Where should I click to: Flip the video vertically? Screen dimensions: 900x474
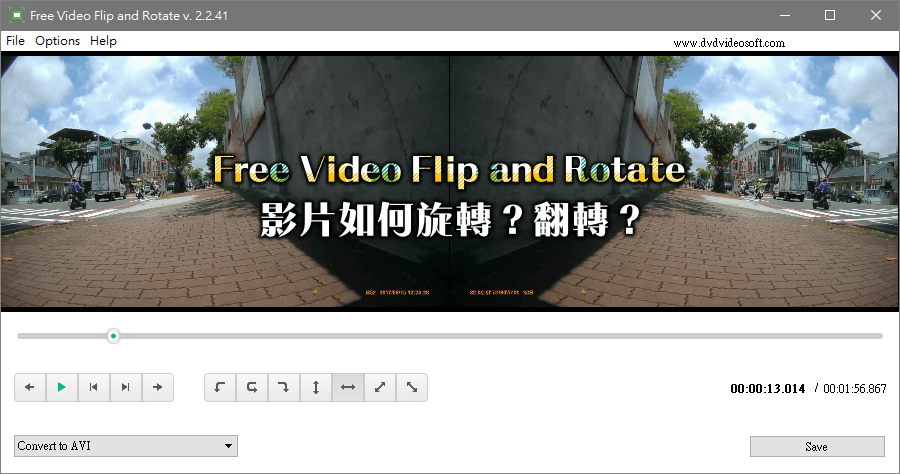point(316,387)
